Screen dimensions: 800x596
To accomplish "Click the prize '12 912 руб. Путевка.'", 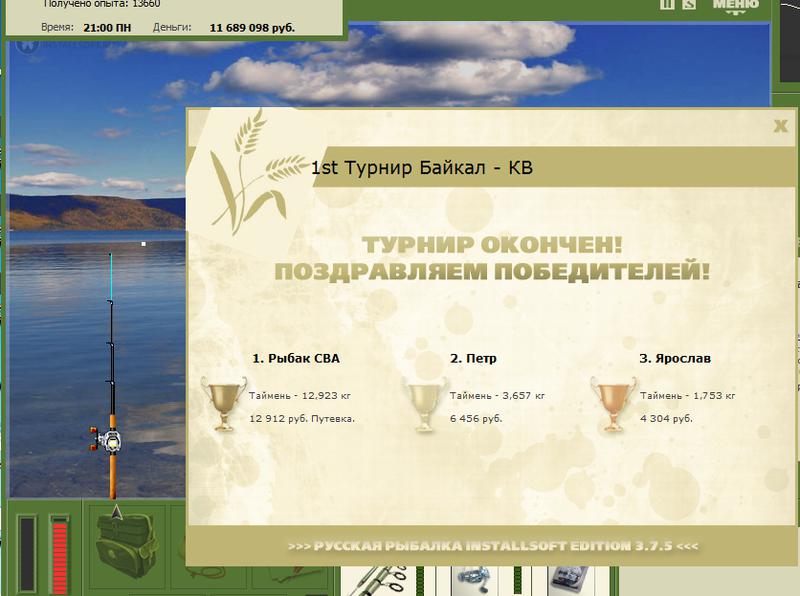I will 302,419.
